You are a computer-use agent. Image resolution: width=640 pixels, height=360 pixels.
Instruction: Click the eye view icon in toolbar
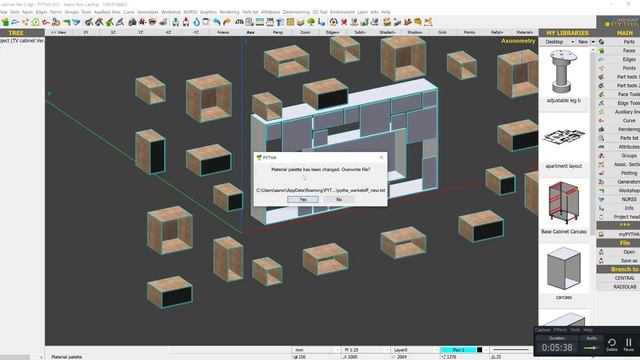click(x=152, y=22)
